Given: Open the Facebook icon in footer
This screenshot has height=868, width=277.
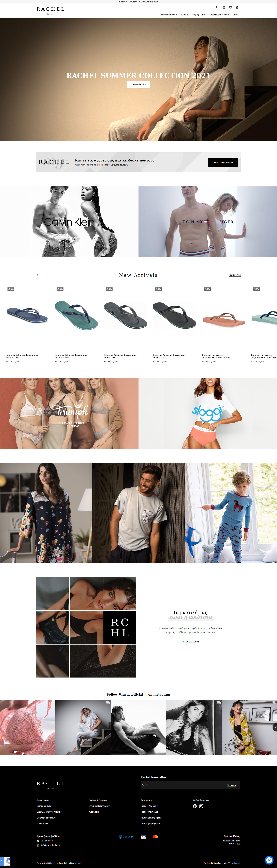Looking at the screenshot, I should (x=195, y=806).
